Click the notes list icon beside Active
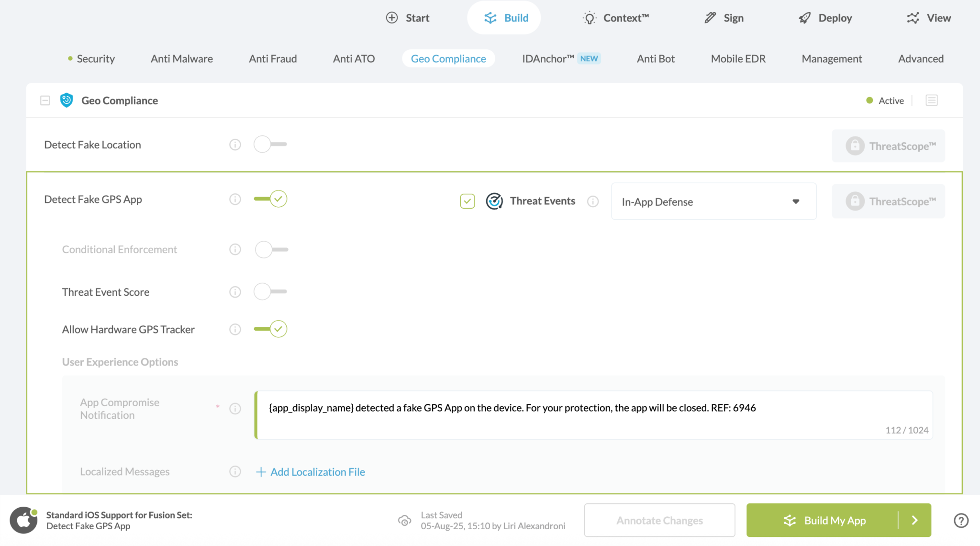The height and width of the screenshot is (546, 980). (931, 100)
